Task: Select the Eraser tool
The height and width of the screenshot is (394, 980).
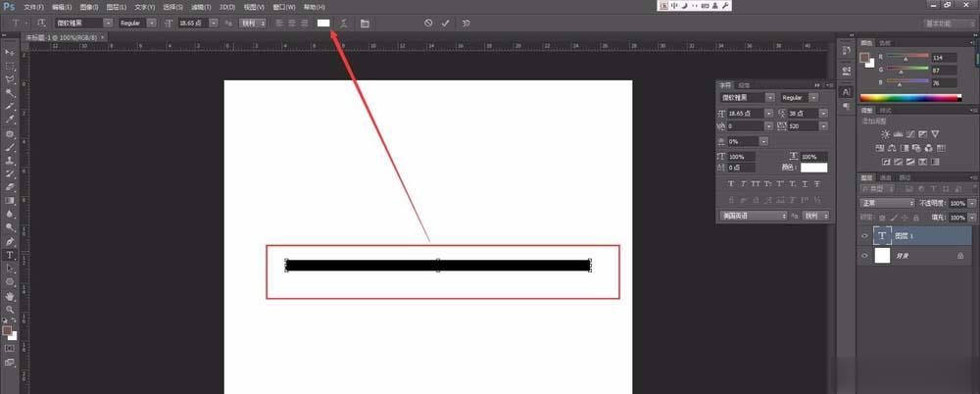Action: [x=10, y=187]
